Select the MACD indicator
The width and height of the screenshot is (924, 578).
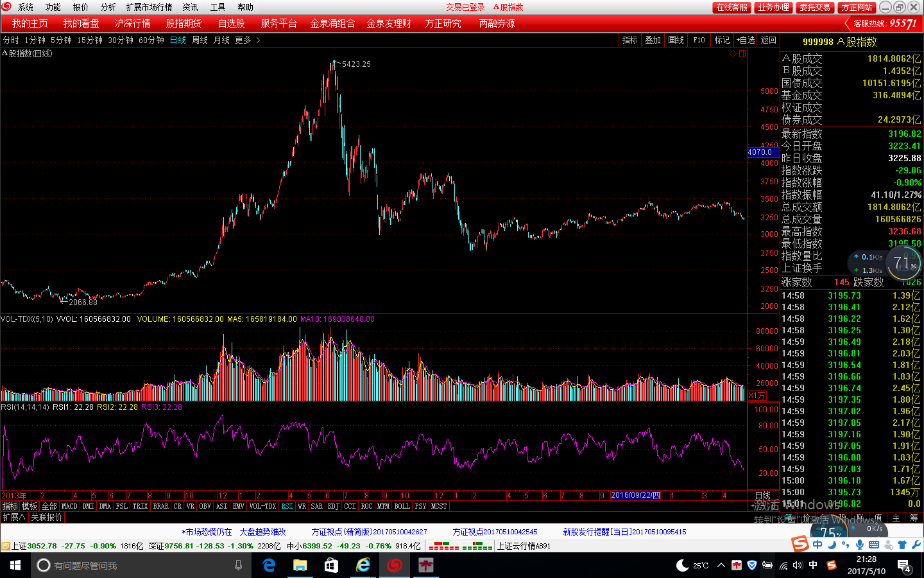(69, 506)
